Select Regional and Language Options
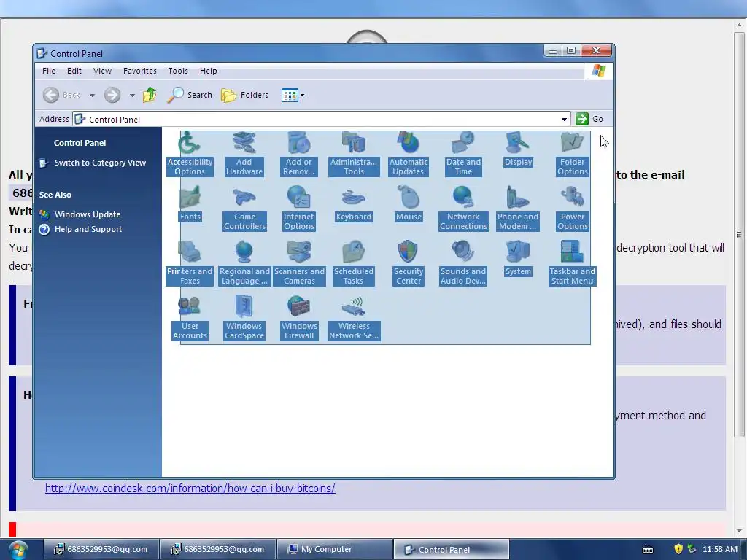Image resolution: width=747 pixels, height=560 pixels. pos(244,262)
